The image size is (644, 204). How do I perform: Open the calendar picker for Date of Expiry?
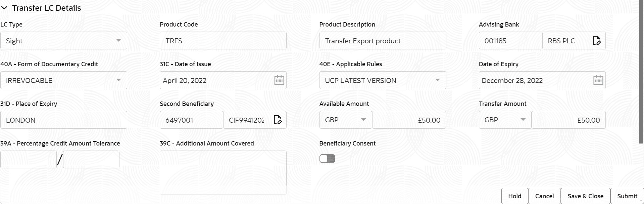(598, 80)
